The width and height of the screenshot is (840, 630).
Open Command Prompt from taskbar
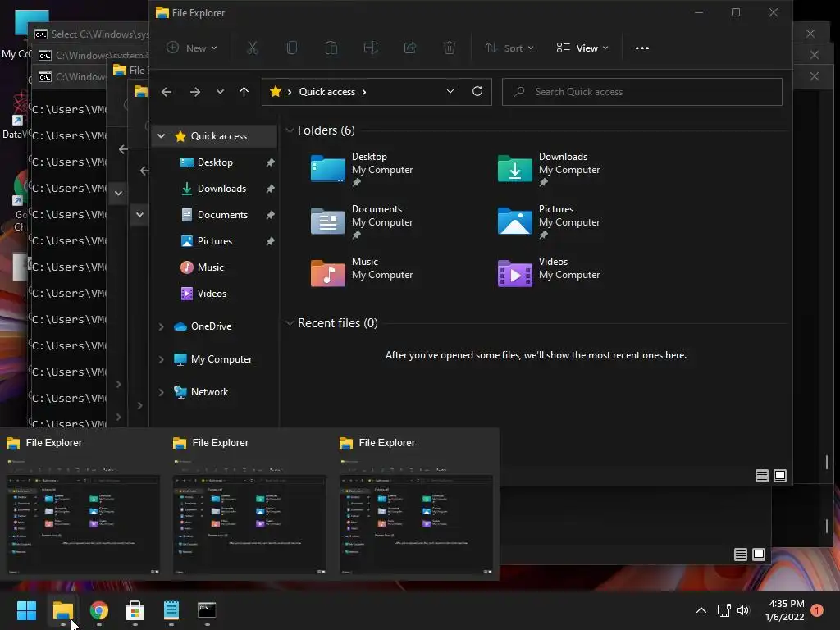tap(207, 610)
